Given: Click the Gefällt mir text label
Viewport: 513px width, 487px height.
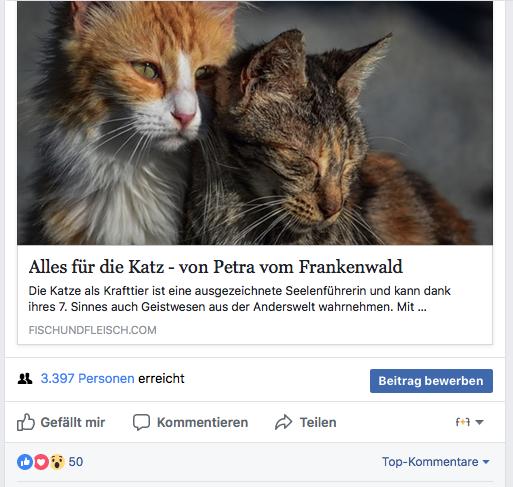Looking at the screenshot, I should (73, 422).
